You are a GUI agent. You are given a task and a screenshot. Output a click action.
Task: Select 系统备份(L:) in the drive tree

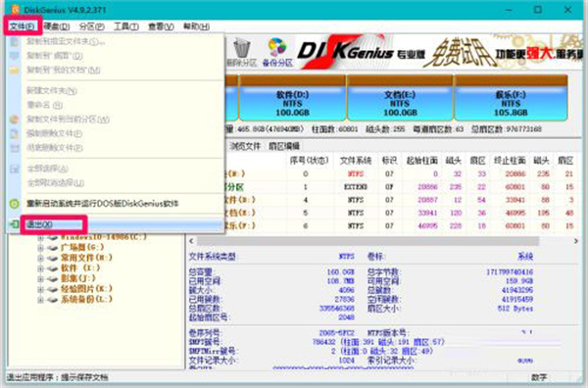[x=86, y=299]
